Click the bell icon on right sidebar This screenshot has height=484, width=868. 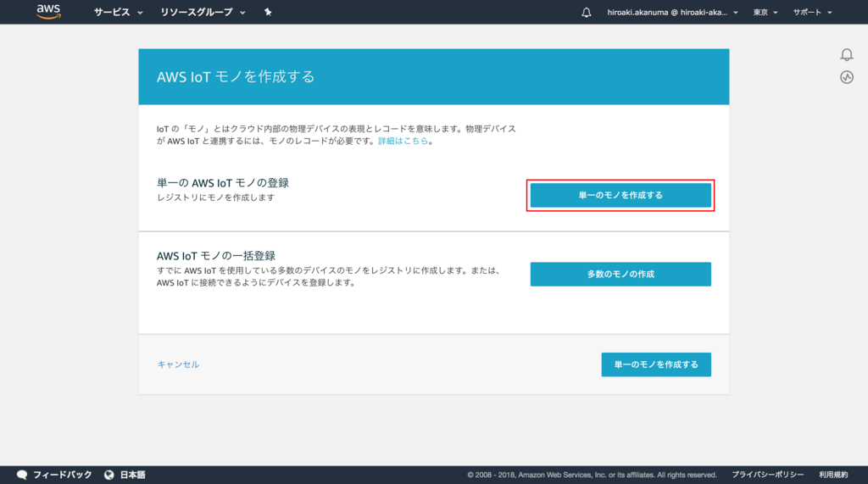(x=847, y=54)
